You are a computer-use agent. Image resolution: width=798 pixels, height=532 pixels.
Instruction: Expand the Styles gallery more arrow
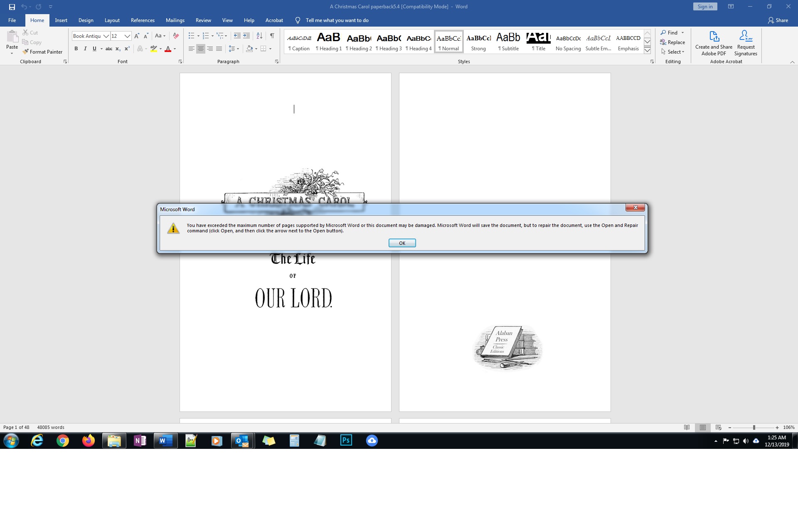(x=647, y=50)
